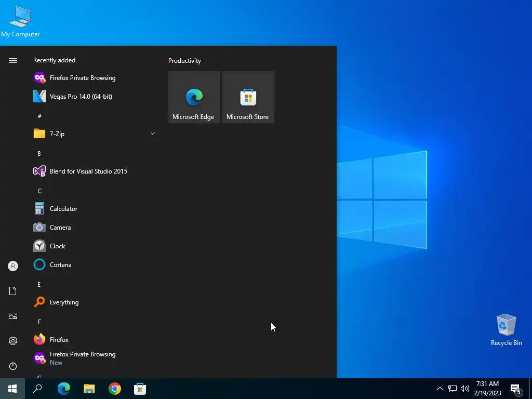This screenshot has width=532, height=399.
Task: Open the volume speaker tray icon
Action: (465, 389)
